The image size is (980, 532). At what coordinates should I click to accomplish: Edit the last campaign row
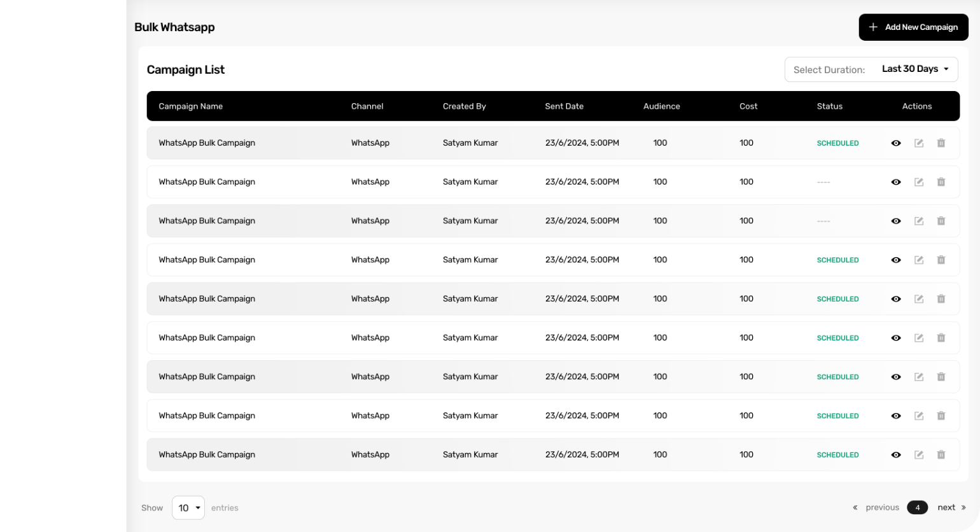(x=919, y=455)
